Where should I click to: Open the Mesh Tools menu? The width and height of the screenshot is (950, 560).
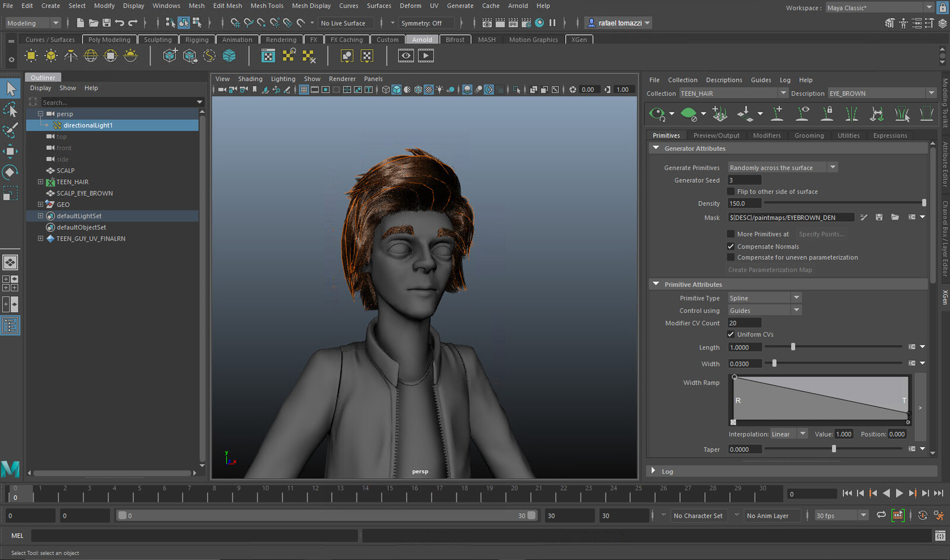click(x=267, y=6)
